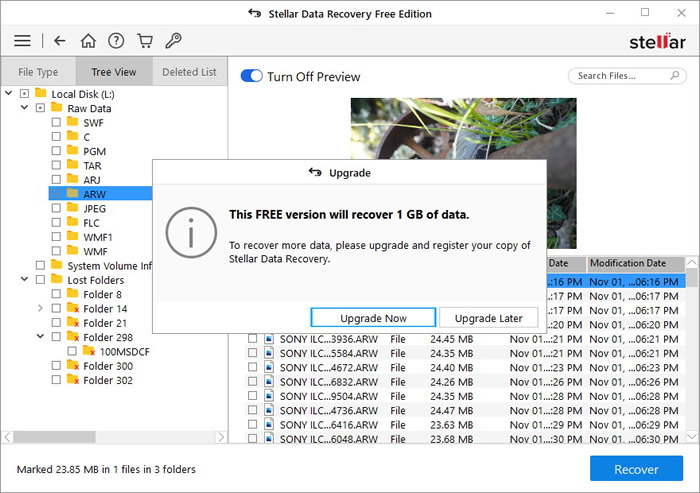The width and height of the screenshot is (700, 493).
Task: Open the help question mark icon
Action: pyautogui.click(x=116, y=41)
